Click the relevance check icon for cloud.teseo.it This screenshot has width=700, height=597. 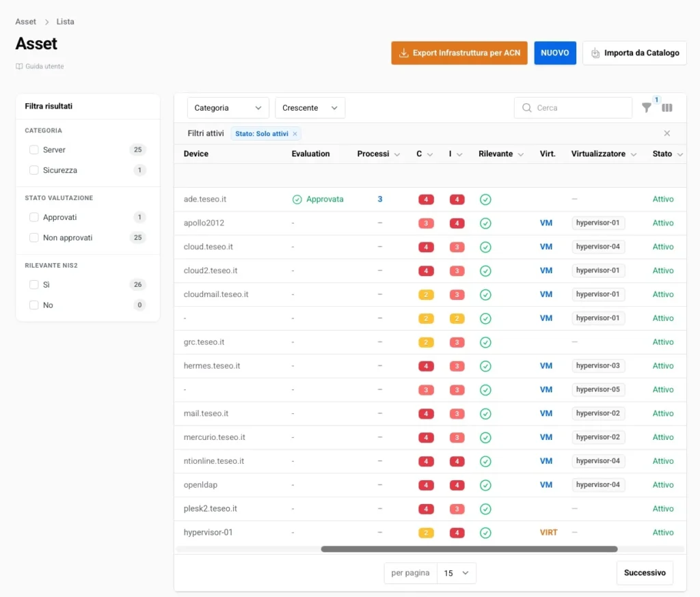click(x=485, y=247)
